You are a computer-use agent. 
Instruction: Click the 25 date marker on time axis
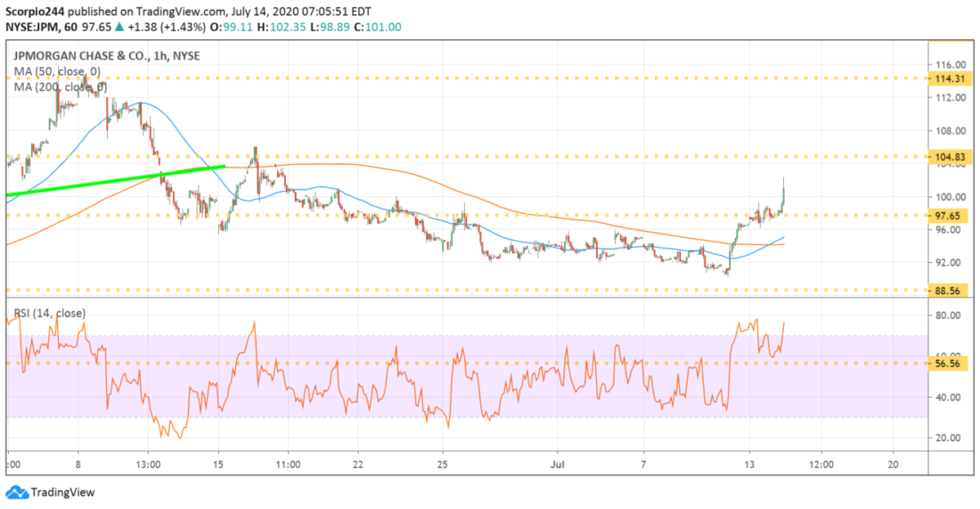(x=443, y=464)
